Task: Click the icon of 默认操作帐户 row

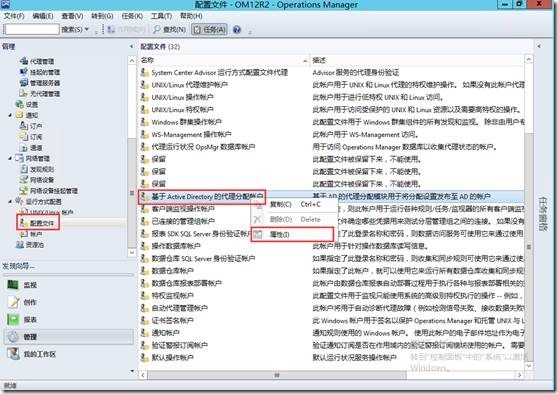Action: [144, 357]
